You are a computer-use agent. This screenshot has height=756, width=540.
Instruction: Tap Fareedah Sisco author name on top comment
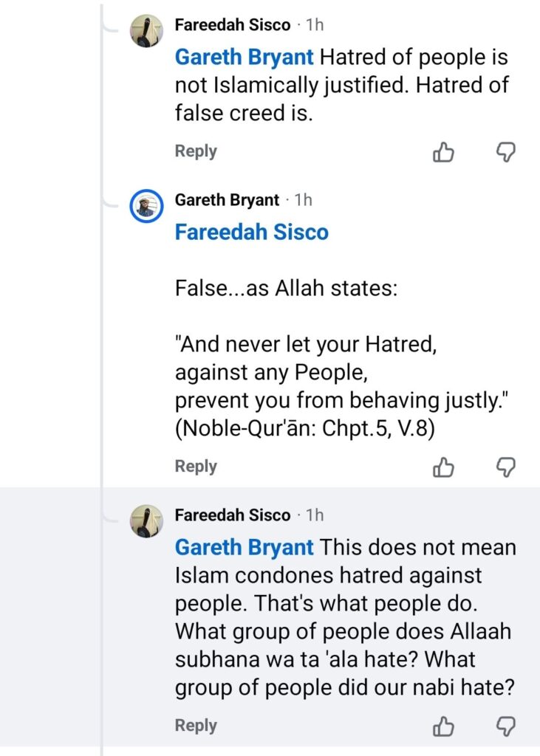232,25
